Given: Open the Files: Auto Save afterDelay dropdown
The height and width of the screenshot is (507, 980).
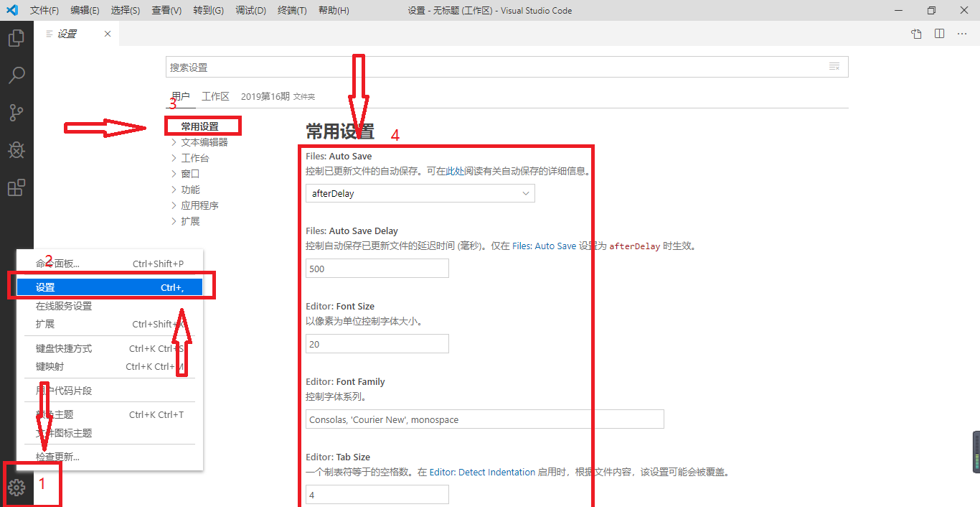Looking at the screenshot, I should (420, 193).
